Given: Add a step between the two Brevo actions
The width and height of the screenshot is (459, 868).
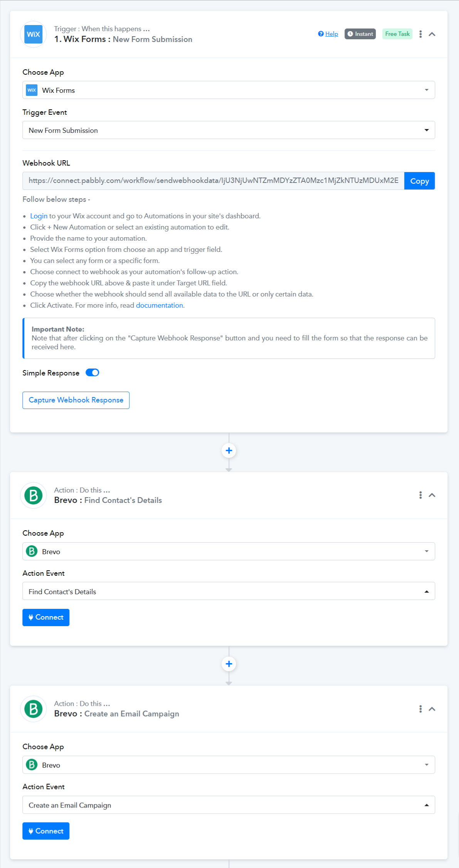Looking at the screenshot, I should tap(229, 664).
